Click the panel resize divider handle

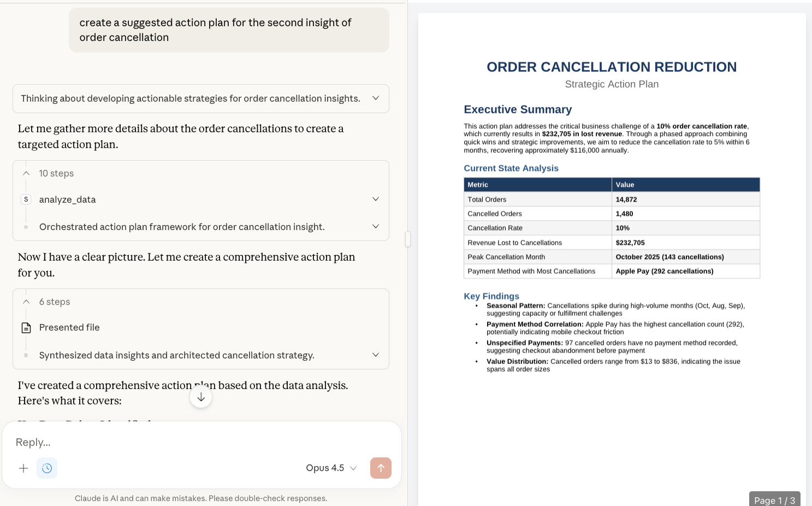point(408,239)
